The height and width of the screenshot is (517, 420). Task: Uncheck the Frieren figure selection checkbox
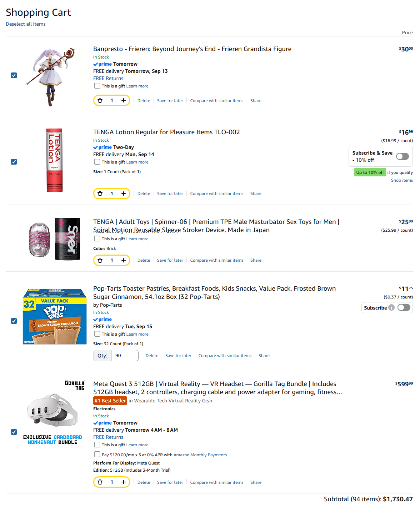tap(14, 75)
